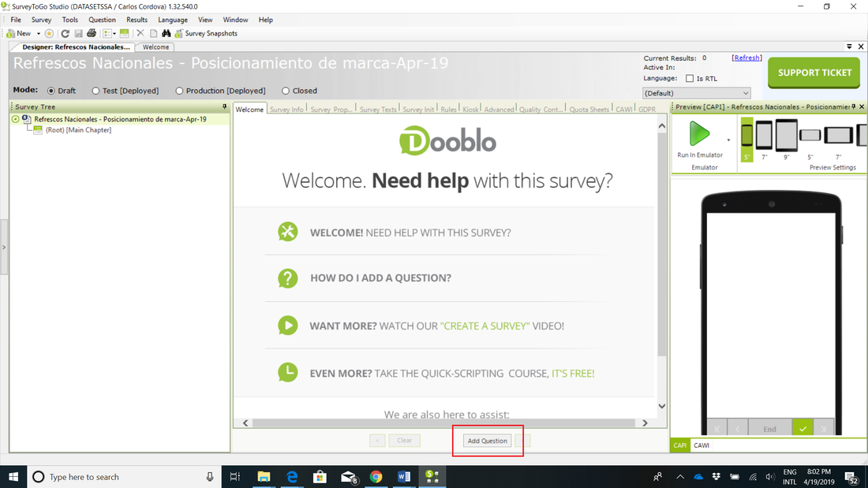The width and height of the screenshot is (868, 488).
Task: Open the Survey menu
Action: pos(42,20)
